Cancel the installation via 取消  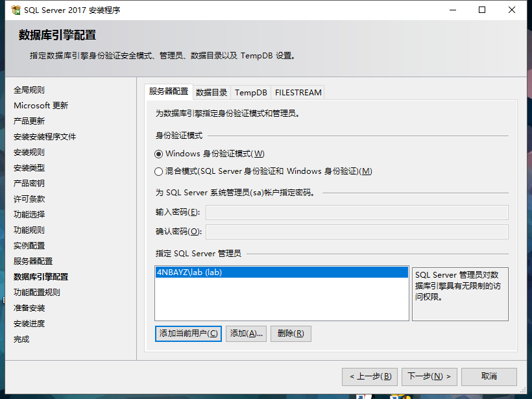(x=489, y=376)
